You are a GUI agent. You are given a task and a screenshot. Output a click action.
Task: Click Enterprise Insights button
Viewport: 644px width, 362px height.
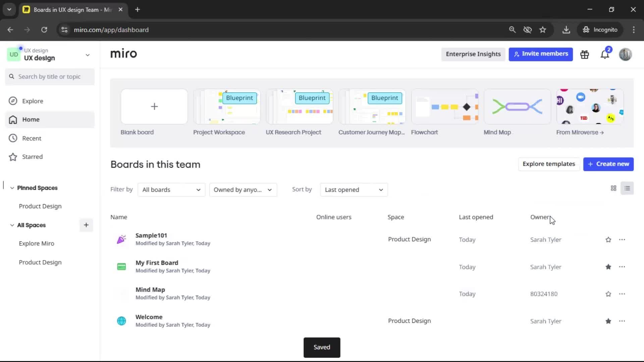(473, 54)
